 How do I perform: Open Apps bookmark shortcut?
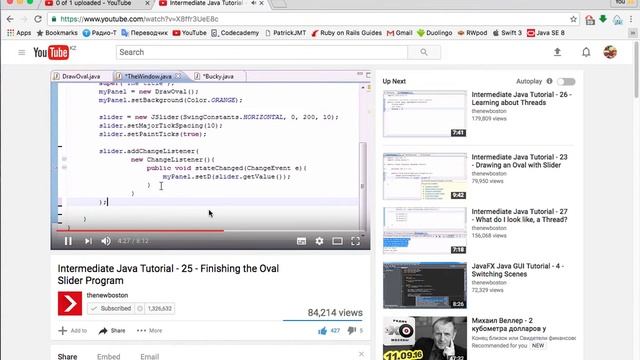tap(19, 33)
